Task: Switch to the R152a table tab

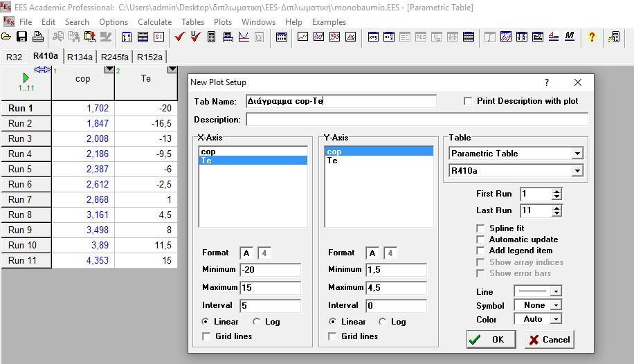Action: (x=150, y=57)
